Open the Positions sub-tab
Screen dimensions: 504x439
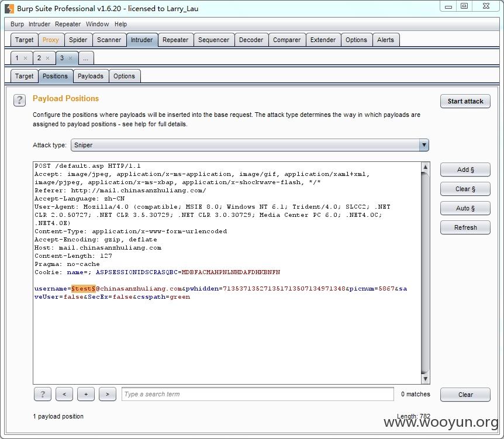pos(56,76)
